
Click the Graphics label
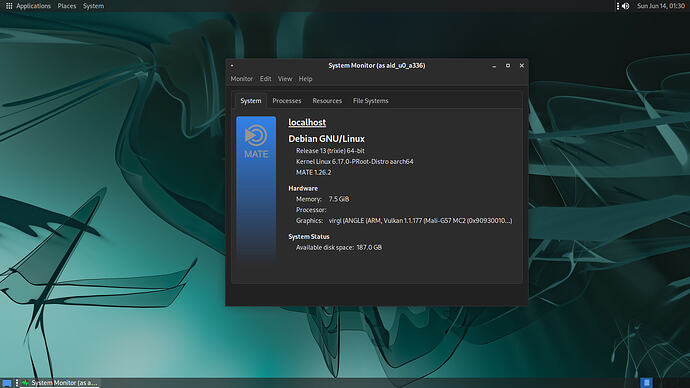309,221
